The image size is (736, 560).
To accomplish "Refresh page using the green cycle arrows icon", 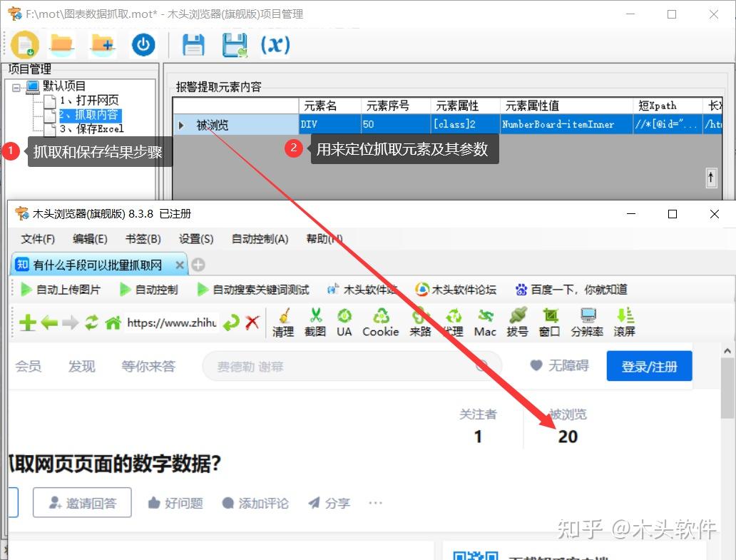I will pos(91,322).
